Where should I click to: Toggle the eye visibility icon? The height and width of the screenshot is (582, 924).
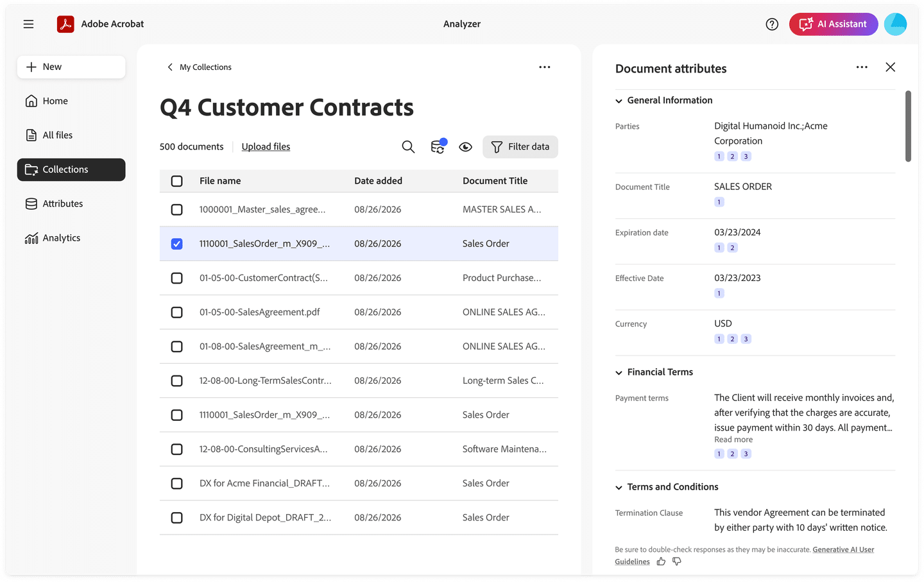point(466,147)
